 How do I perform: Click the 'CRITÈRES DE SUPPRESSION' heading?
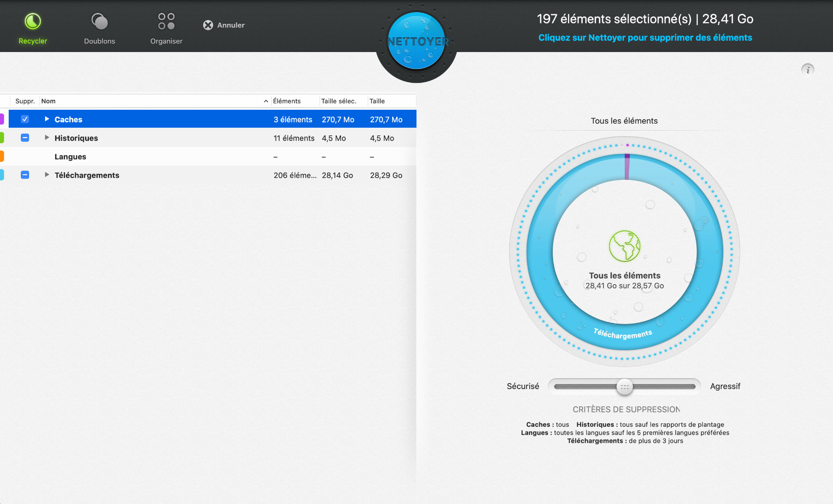[626, 409]
